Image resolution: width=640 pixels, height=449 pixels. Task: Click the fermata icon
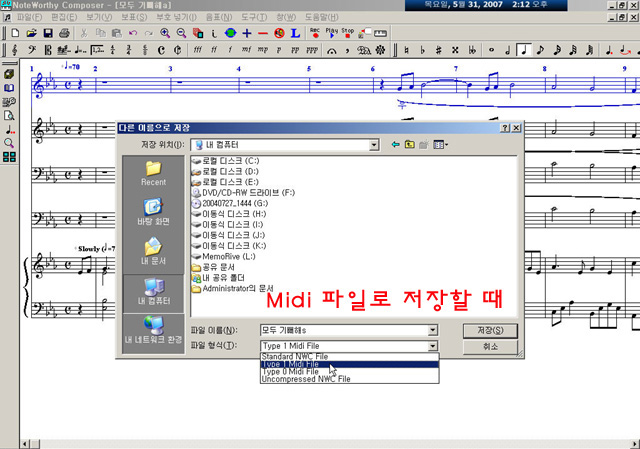tap(331, 50)
